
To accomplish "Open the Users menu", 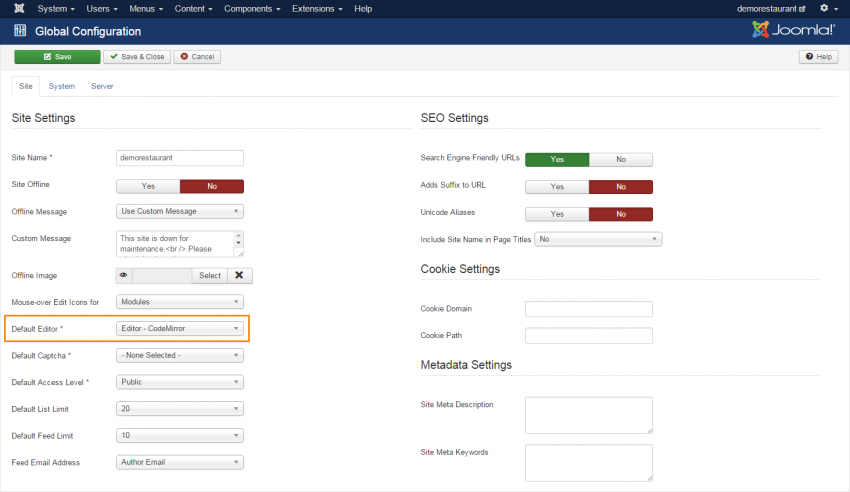I will [x=102, y=9].
